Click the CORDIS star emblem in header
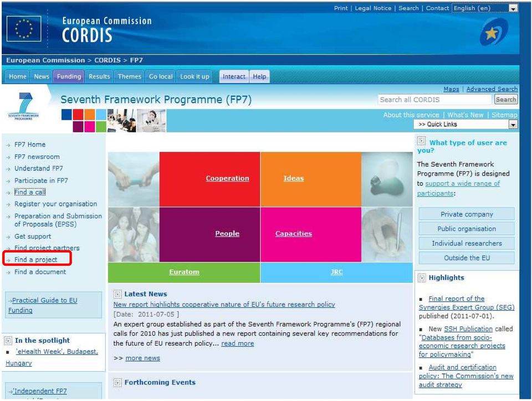The image size is (532, 401). click(x=494, y=32)
